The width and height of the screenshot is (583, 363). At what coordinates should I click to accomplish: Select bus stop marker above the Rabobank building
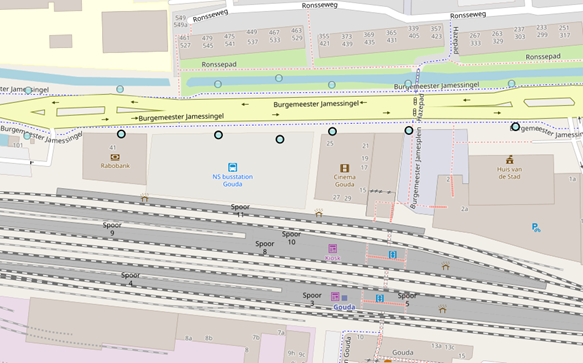tap(121, 134)
